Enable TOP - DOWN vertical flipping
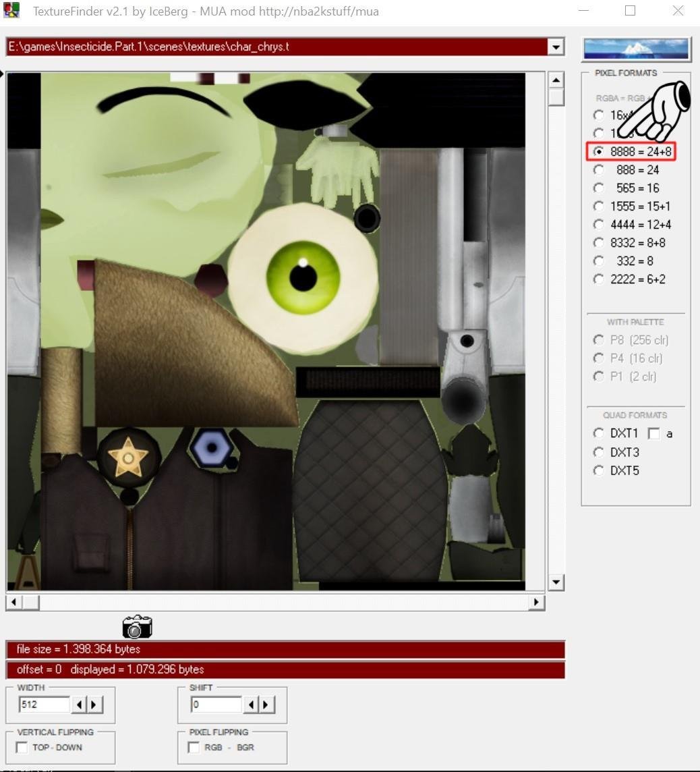 click(x=22, y=748)
